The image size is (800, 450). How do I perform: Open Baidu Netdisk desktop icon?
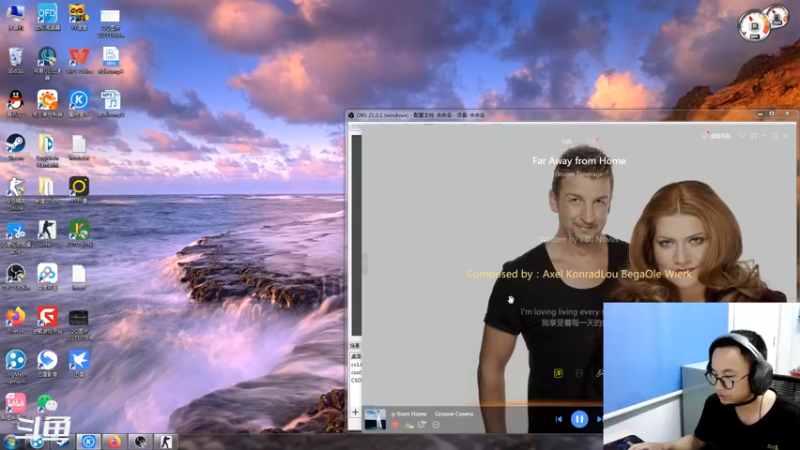pos(47,277)
